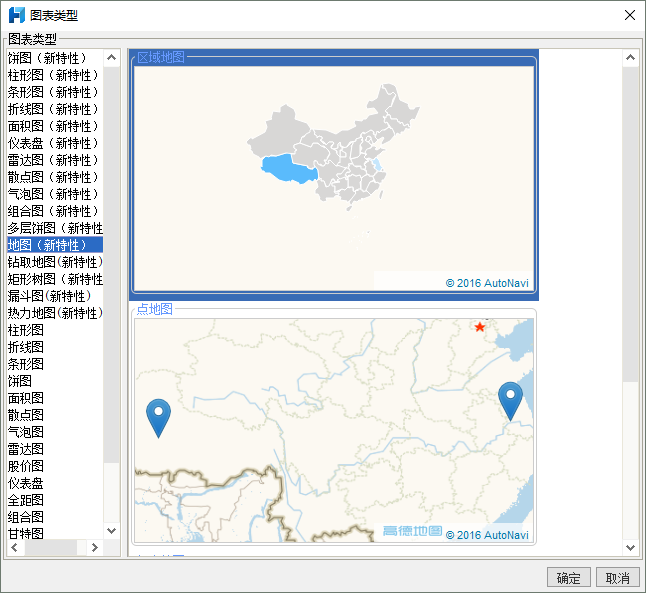Pick 折线图（新特性） from the list

(x=55, y=109)
